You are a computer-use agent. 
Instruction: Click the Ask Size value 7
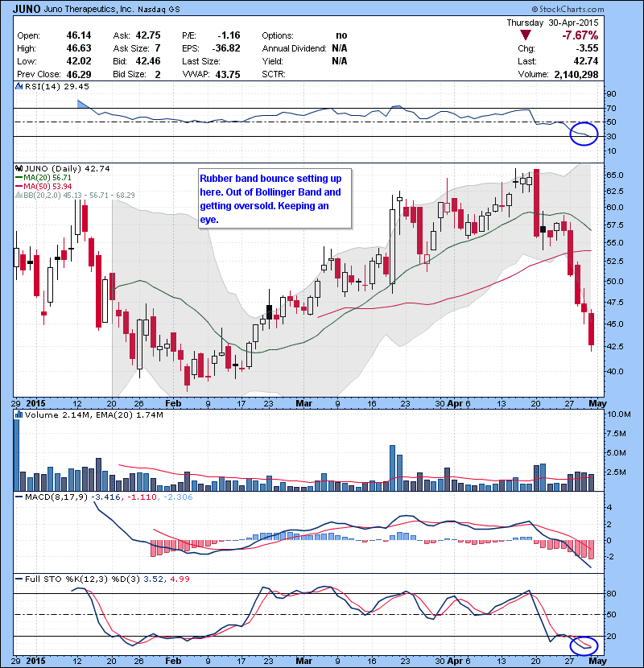(x=158, y=48)
